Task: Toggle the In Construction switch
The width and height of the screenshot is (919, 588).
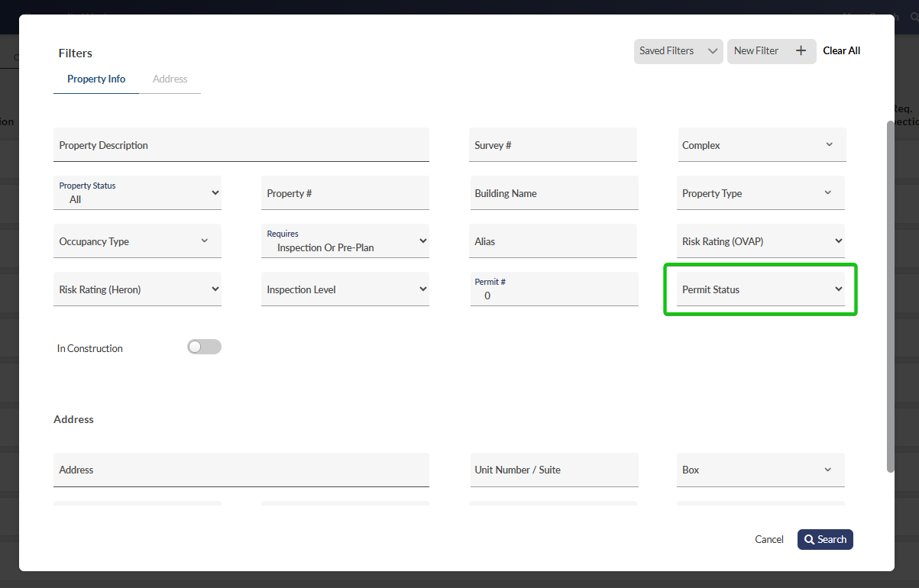Action: pyautogui.click(x=204, y=347)
